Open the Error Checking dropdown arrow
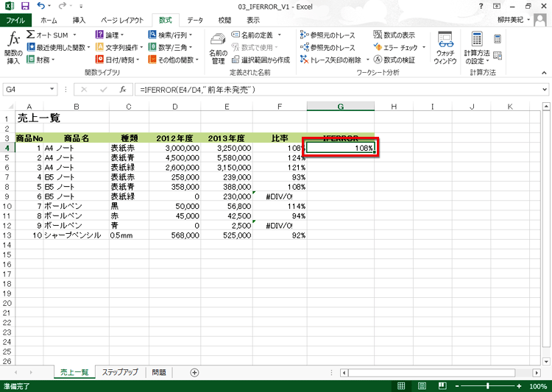The image size is (552, 392). [424, 47]
